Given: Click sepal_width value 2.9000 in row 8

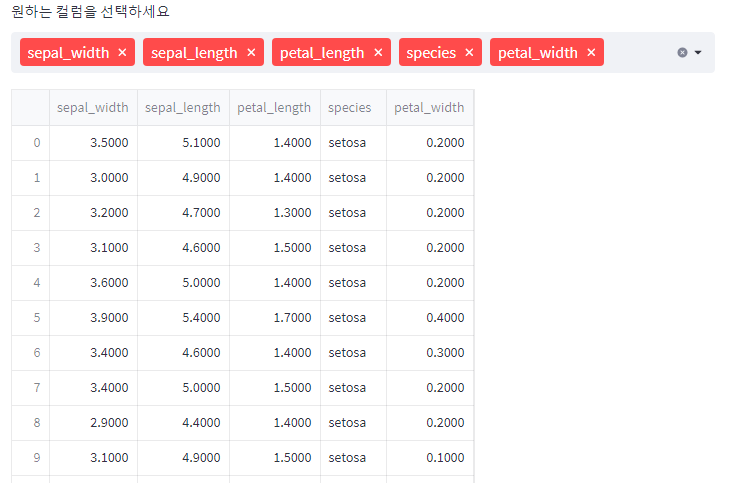Looking at the screenshot, I should coord(93,422).
